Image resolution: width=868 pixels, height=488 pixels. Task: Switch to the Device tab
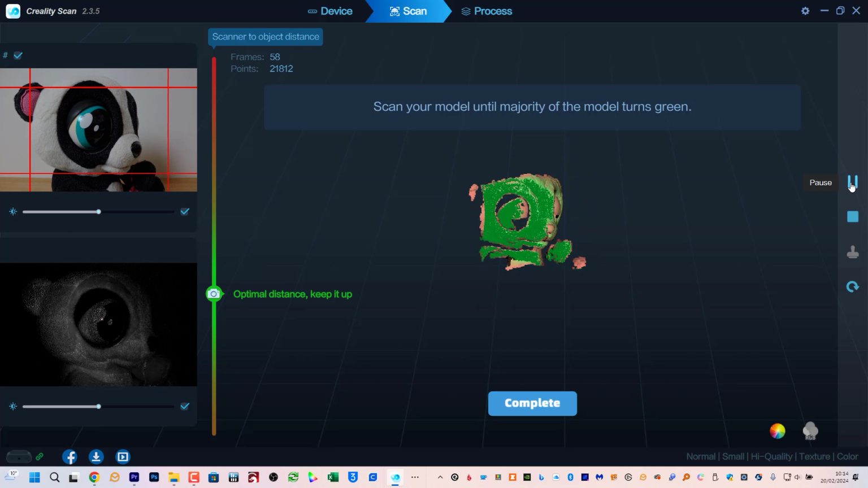point(330,11)
